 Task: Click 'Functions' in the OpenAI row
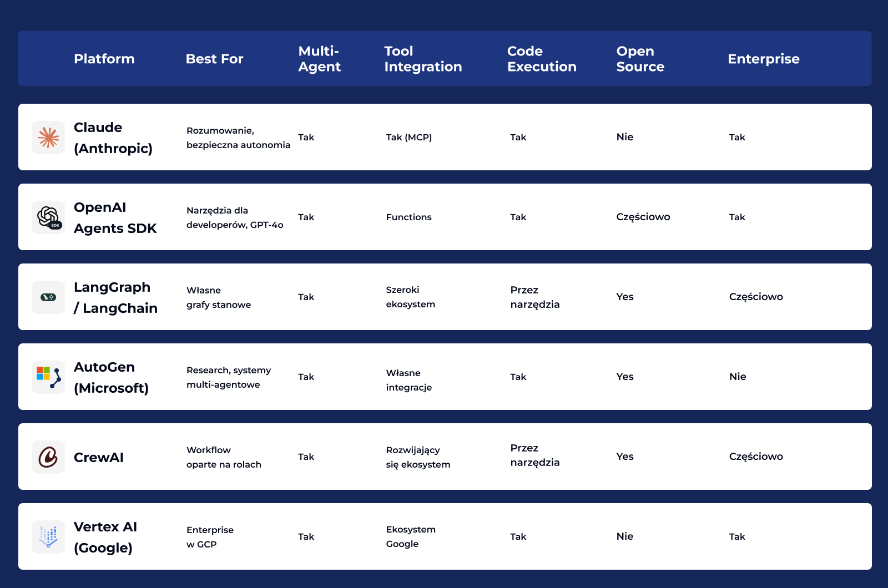coord(409,217)
